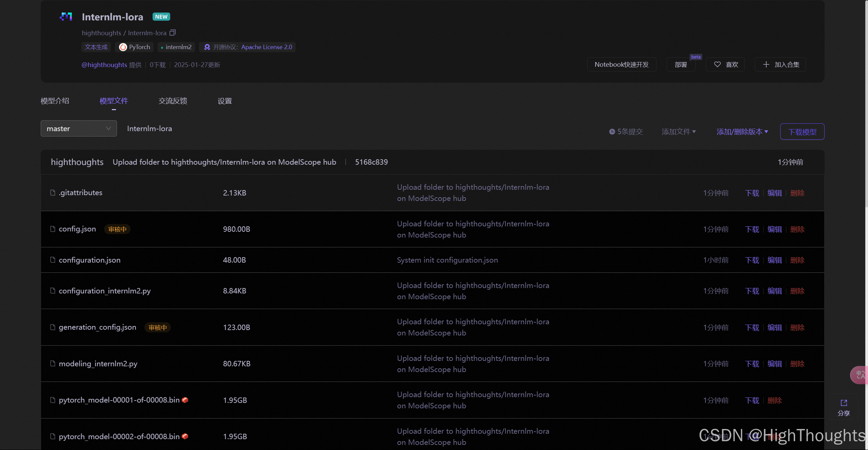Viewport: 868px width, 450px height.
Task: Click the file icon for .gitattributes
Action: coord(53,192)
